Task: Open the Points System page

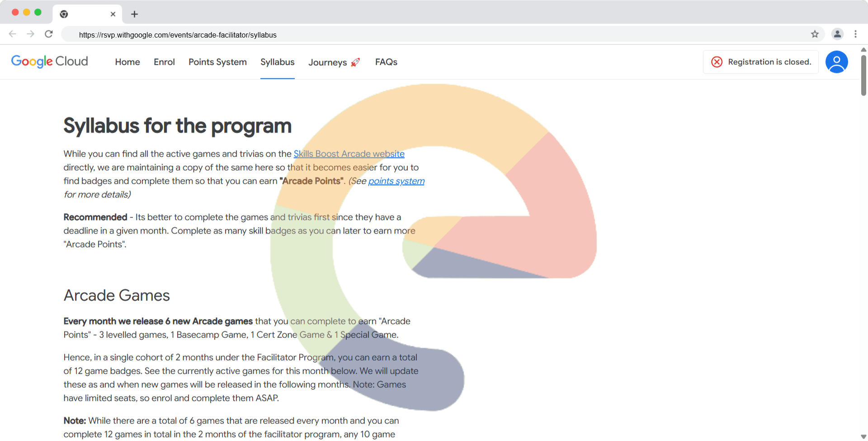Action: 217,62
